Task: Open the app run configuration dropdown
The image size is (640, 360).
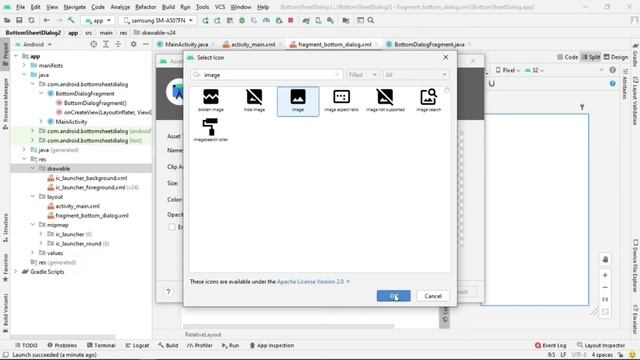Action: pos(98,20)
